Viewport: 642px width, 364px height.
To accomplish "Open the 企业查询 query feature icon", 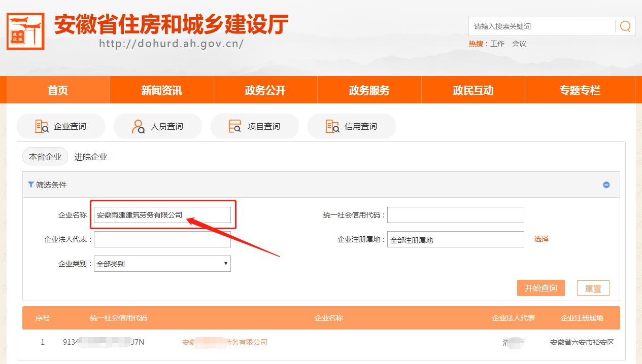I will coord(43,126).
